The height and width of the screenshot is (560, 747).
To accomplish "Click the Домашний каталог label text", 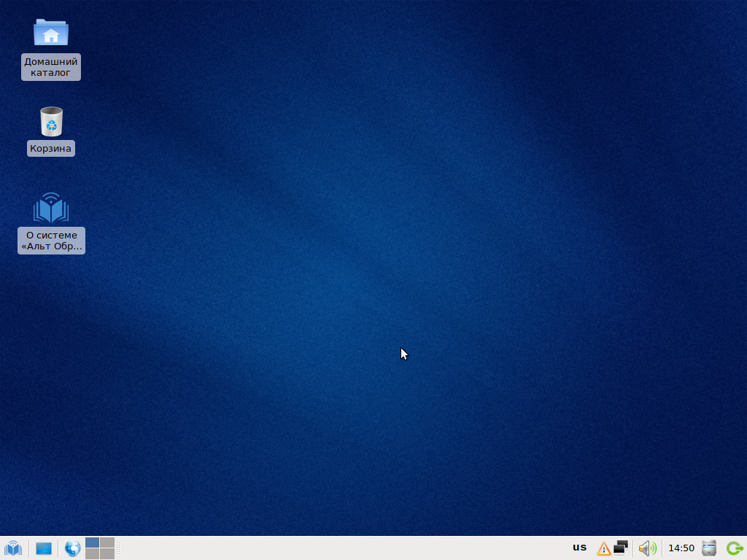I will (51, 67).
